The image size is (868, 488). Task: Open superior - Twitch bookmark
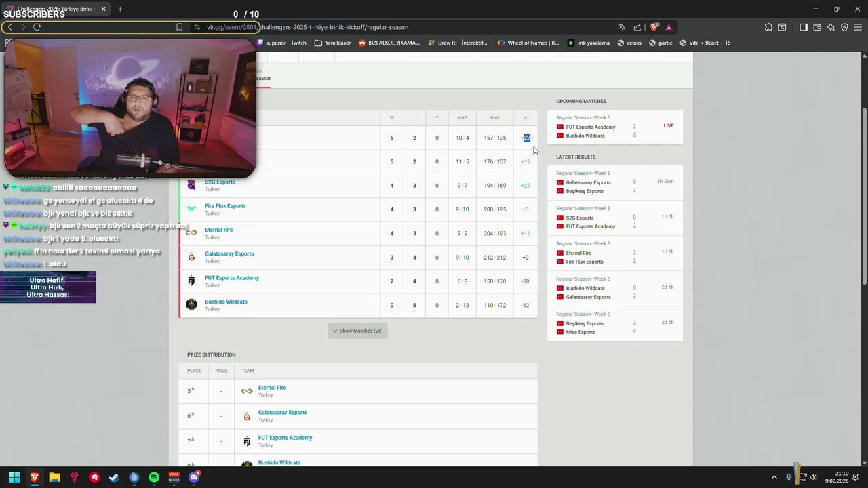tap(281, 43)
